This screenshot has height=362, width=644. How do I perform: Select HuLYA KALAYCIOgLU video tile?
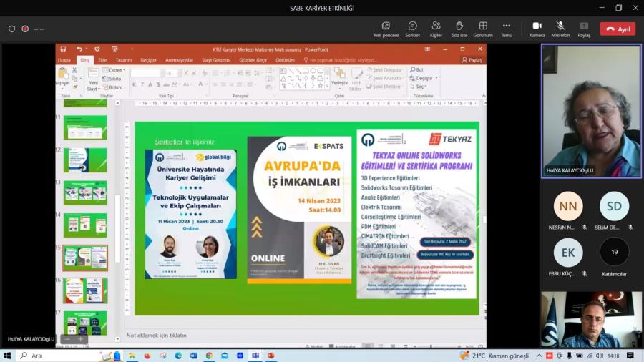[x=592, y=111]
